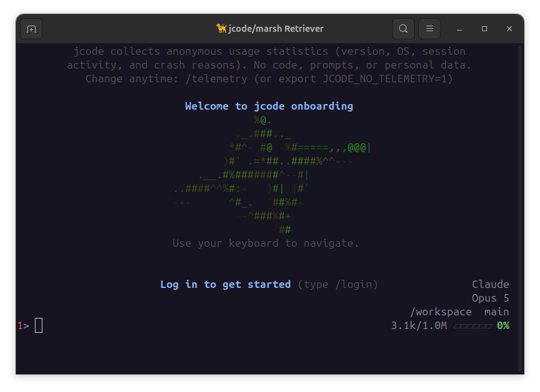Screen dimensions: 540x392
Task: Click the vertical scrollbar of the terminal
Action: tap(521, 208)
